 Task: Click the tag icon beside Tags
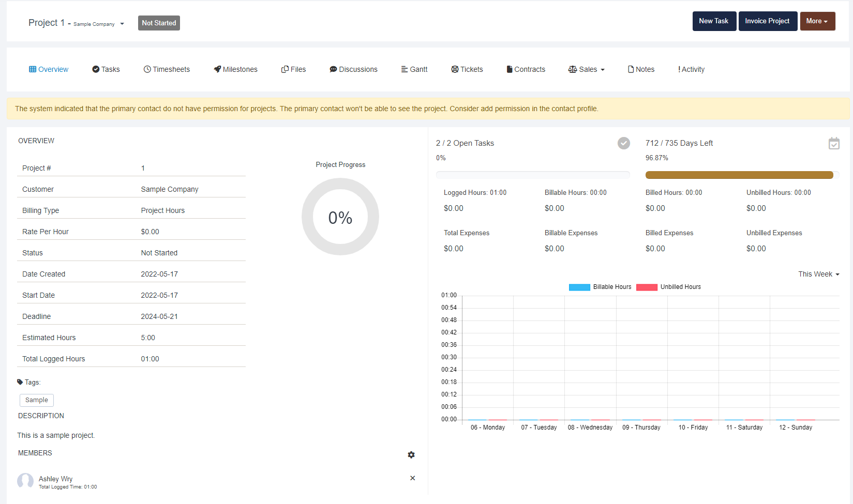[x=20, y=382]
